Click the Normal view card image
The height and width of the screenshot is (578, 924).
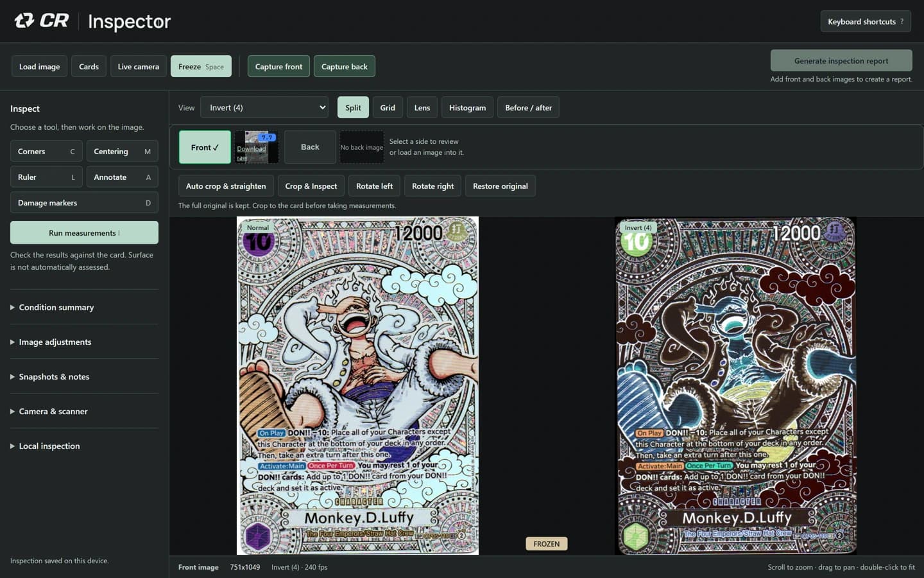[357, 385]
